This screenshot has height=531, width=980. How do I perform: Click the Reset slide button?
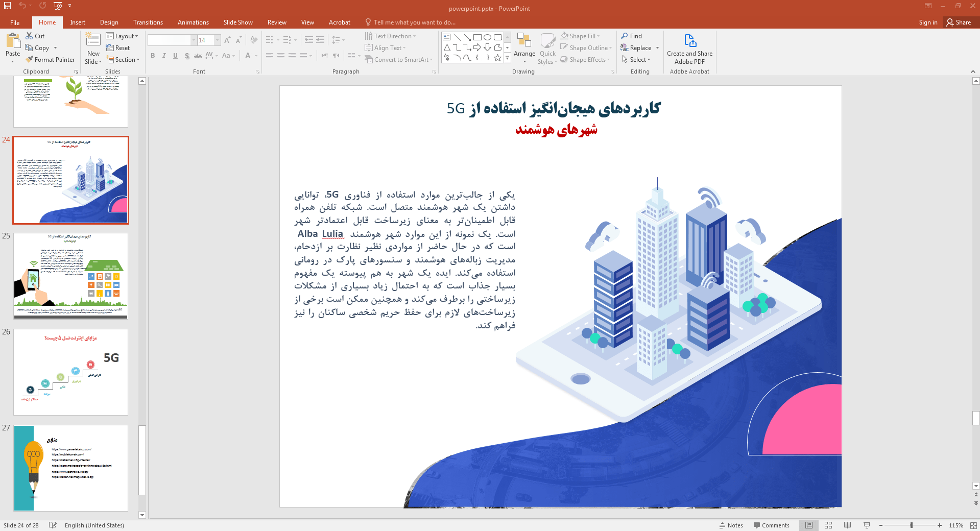click(x=118, y=47)
